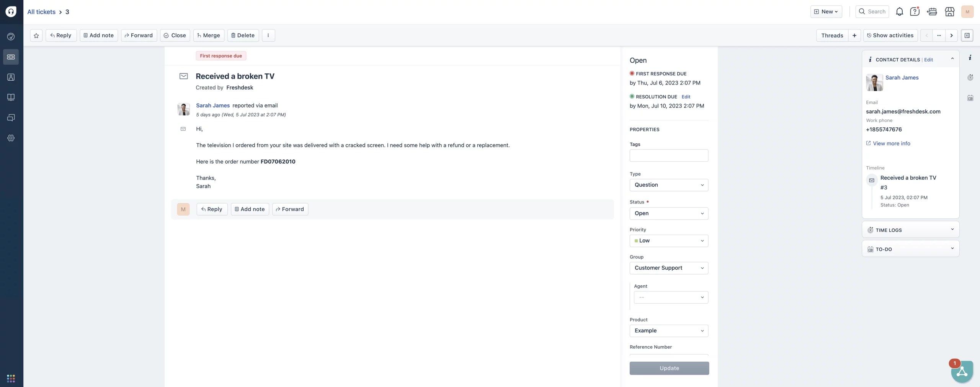Open the Forums chat icon in sidebar
Screen dimensions: 980x387
click(11, 117)
